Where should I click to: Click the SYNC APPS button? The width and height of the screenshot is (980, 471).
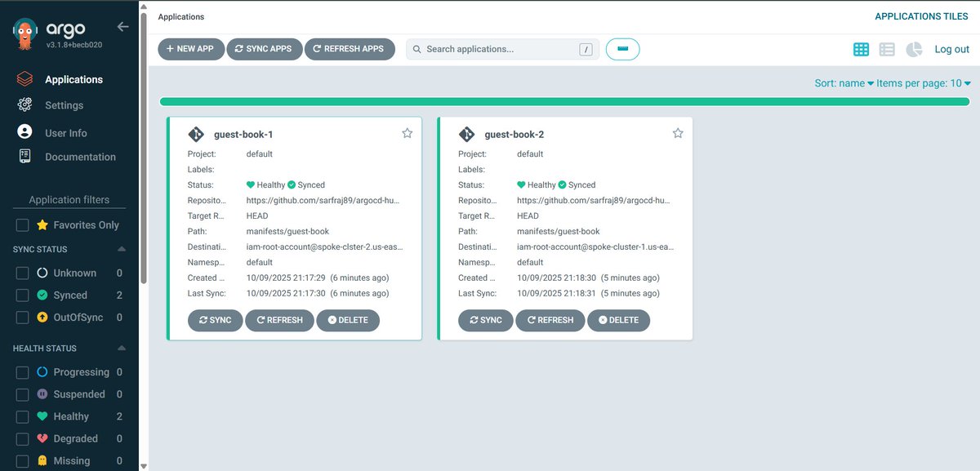point(264,49)
